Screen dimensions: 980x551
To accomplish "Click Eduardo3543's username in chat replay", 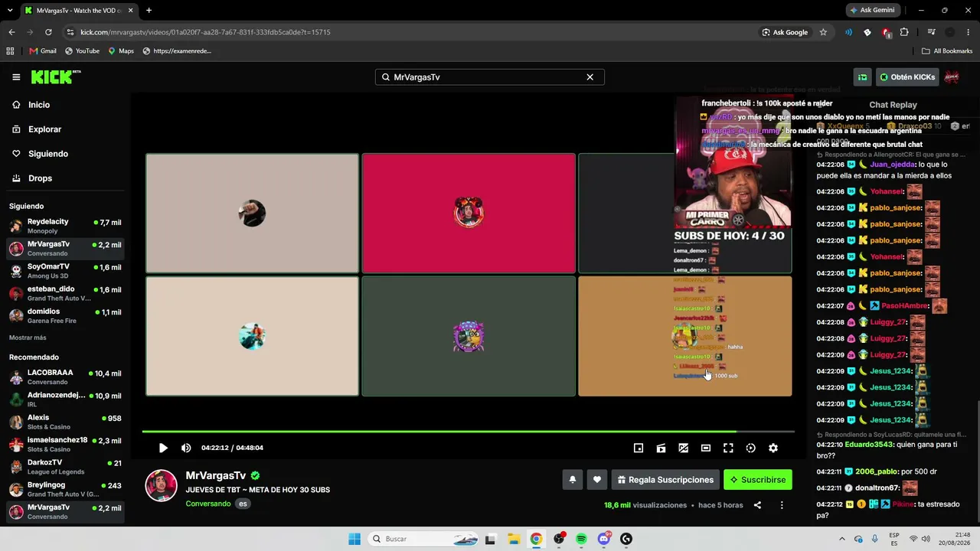I will 869,445.
